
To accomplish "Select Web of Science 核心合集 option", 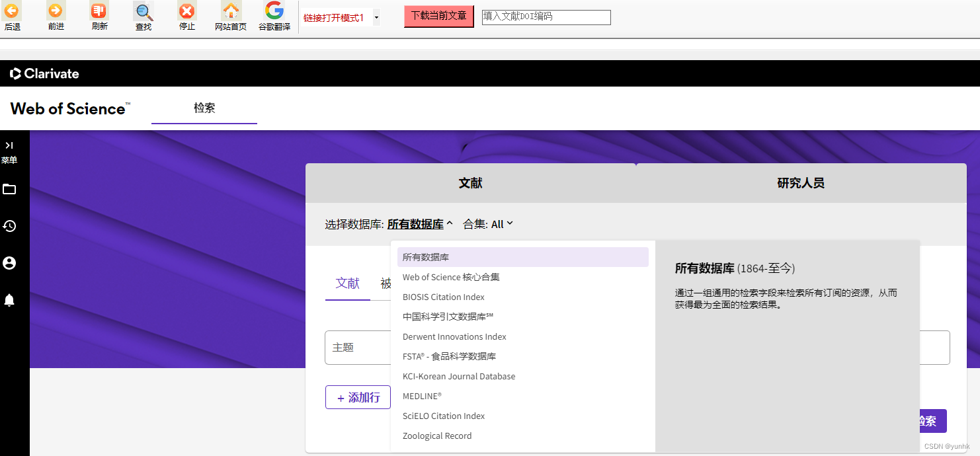I will click(x=523, y=277).
